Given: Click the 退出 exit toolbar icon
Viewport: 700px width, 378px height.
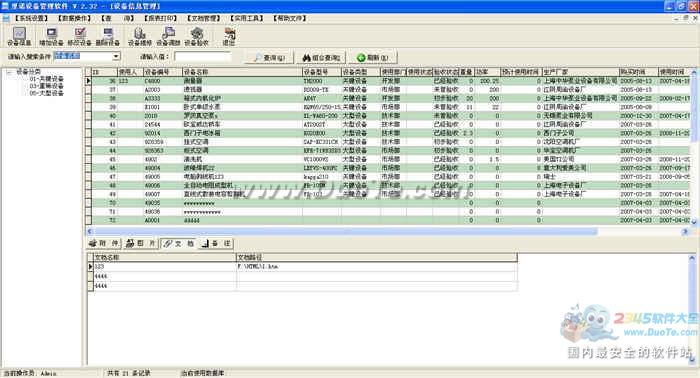Looking at the screenshot, I should pyautogui.click(x=229, y=36).
